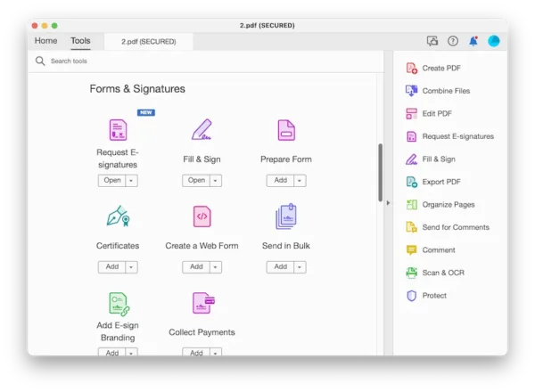Click Combine Files icon in right pane

click(x=411, y=91)
